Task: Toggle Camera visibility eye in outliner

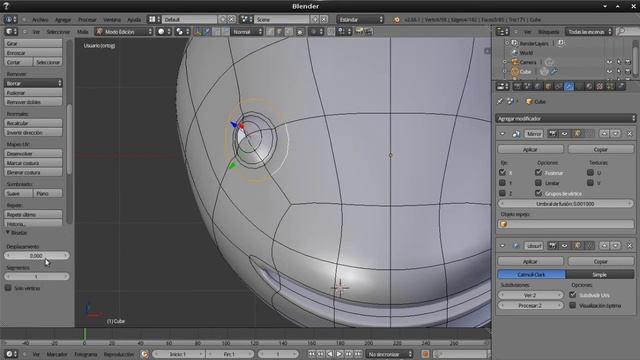Action: click(609, 62)
